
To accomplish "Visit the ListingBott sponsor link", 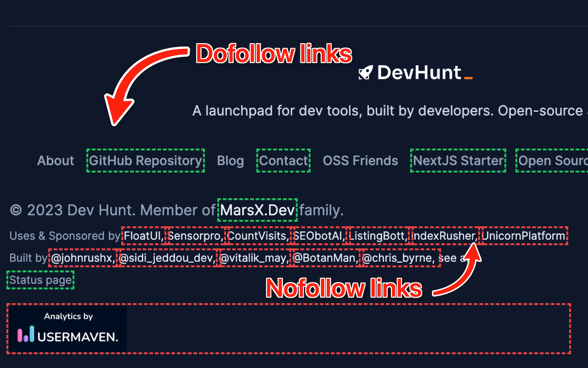I will pyautogui.click(x=379, y=236).
